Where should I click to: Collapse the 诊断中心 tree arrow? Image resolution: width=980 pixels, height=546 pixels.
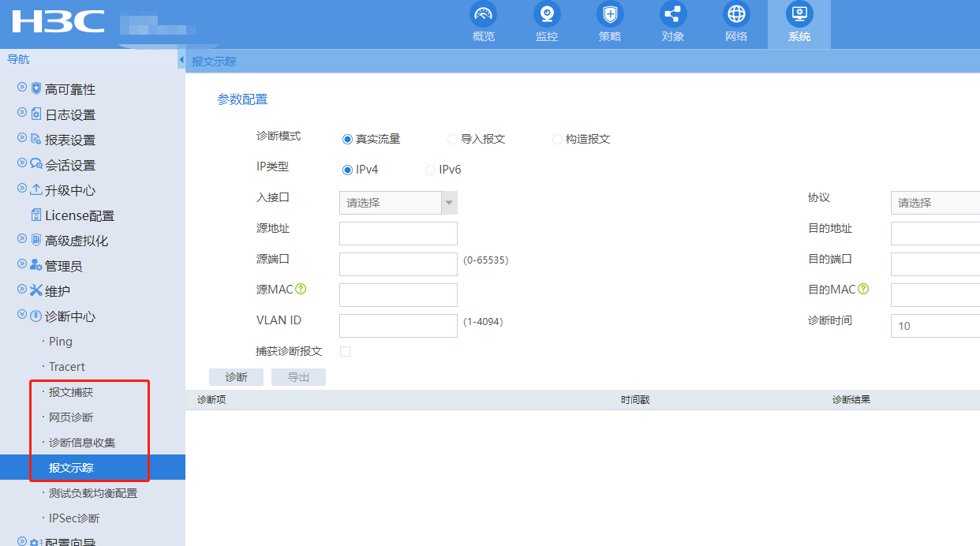pos(22,315)
